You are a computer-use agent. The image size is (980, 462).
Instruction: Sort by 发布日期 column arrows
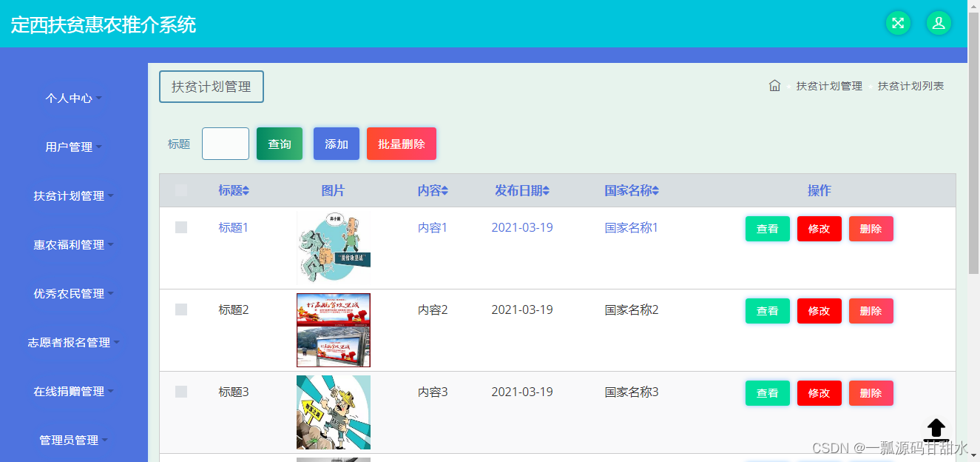546,191
